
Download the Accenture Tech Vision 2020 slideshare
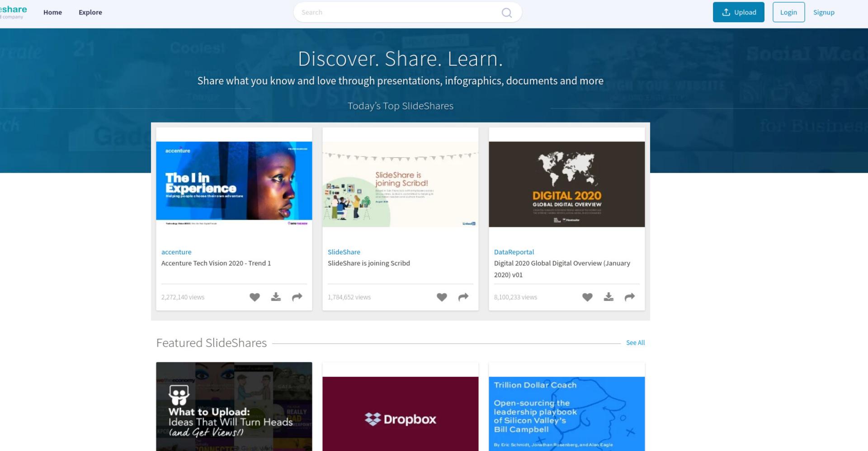(x=276, y=297)
